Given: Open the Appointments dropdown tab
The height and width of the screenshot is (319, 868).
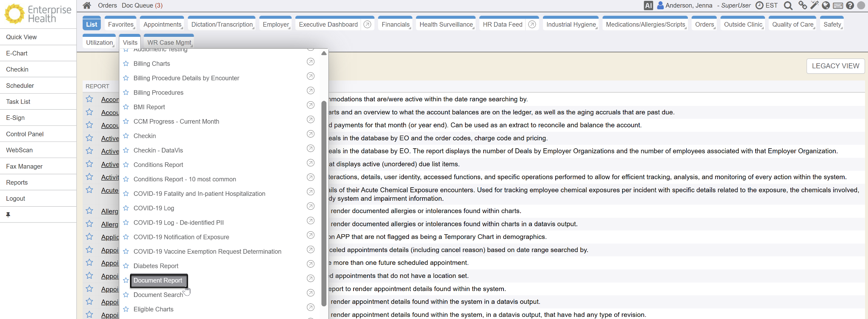Looking at the screenshot, I should (163, 25).
